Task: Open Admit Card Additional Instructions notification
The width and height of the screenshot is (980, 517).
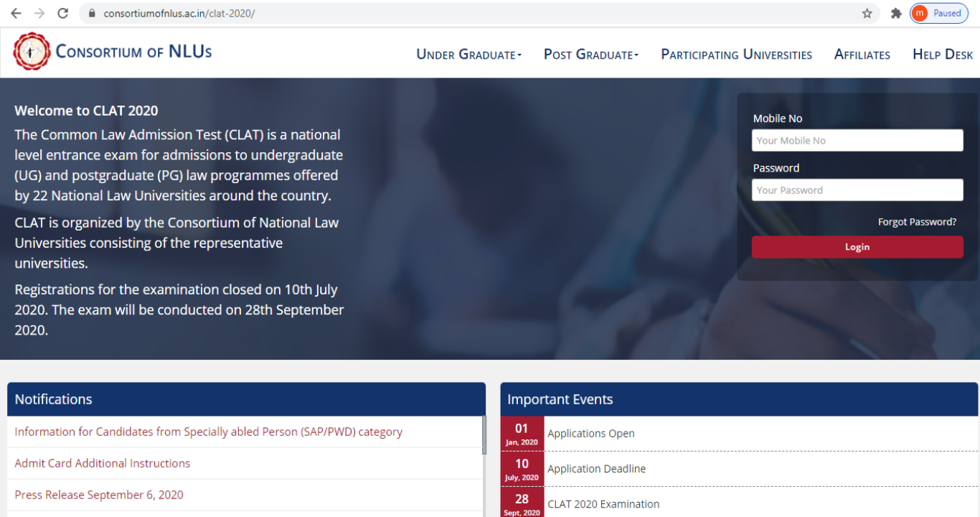Action: pyautogui.click(x=102, y=464)
